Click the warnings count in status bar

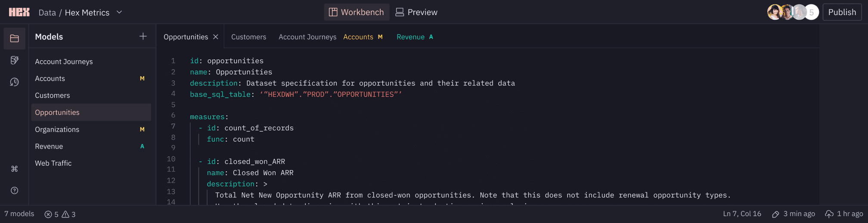[69, 214]
